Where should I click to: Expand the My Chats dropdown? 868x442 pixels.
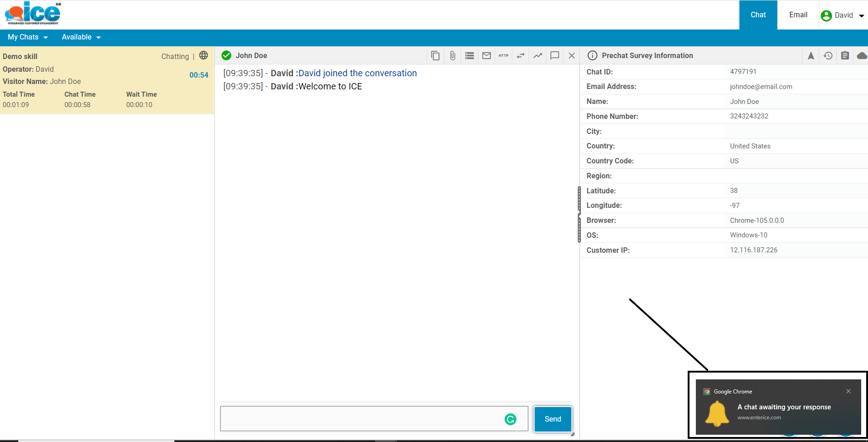(27, 37)
